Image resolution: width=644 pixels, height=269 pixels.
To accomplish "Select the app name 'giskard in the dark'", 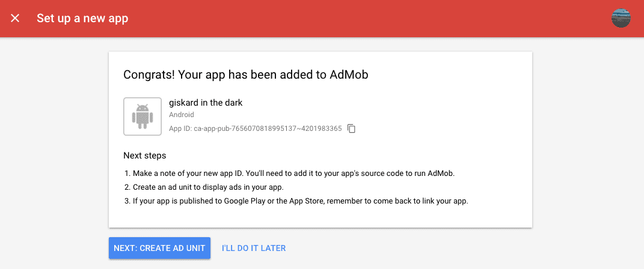I will [x=206, y=103].
